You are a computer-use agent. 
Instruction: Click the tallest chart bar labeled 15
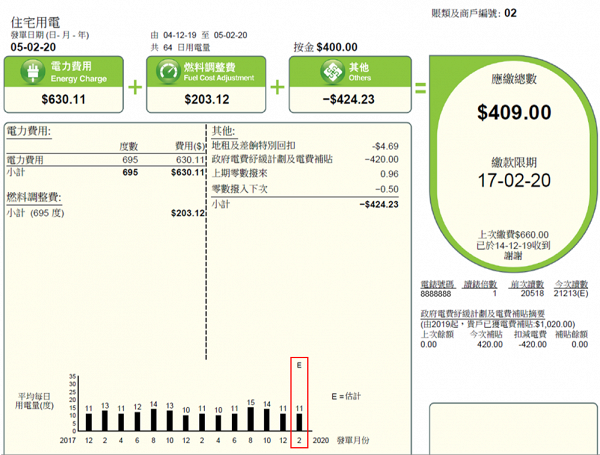pos(251,419)
